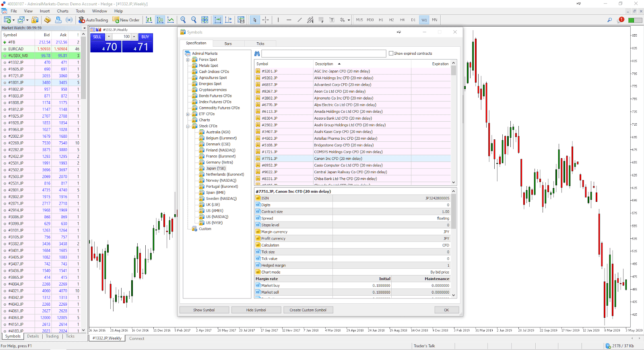
Task: Switch to the Ticks tab in Symbols dialog
Action: click(x=260, y=43)
